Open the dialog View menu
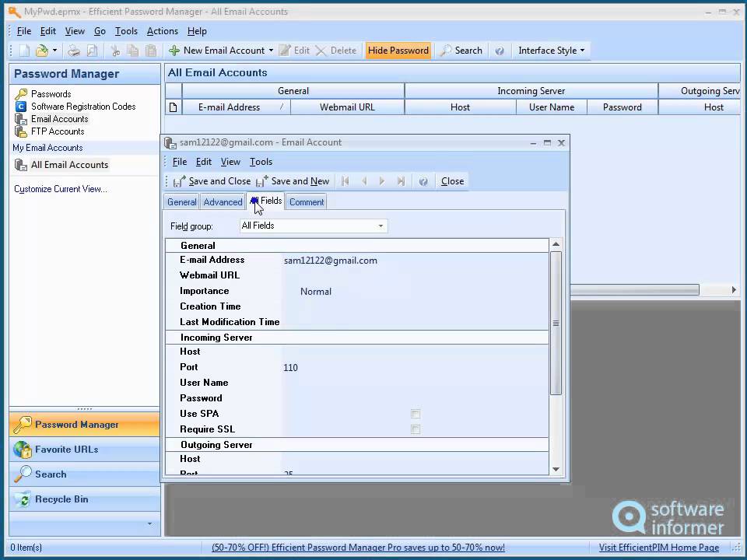This screenshot has height=560, width=747. point(230,162)
